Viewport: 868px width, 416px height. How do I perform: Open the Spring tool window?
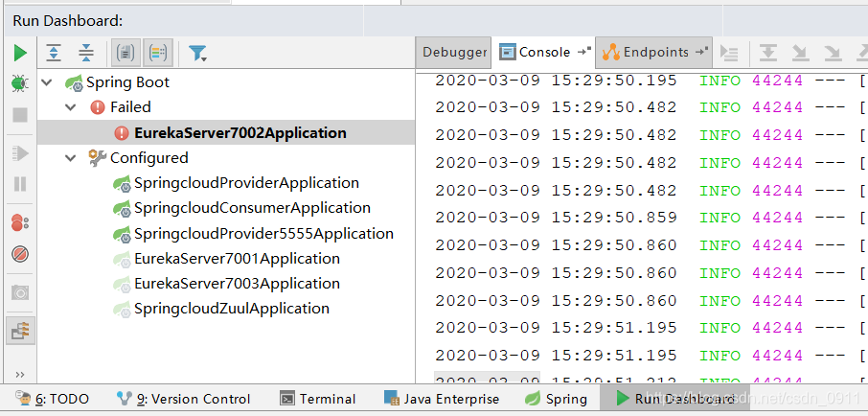pyautogui.click(x=557, y=399)
